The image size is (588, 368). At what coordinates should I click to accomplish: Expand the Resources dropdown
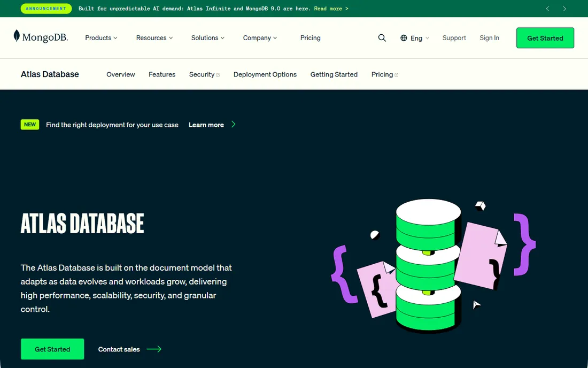(x=154, y=38)
